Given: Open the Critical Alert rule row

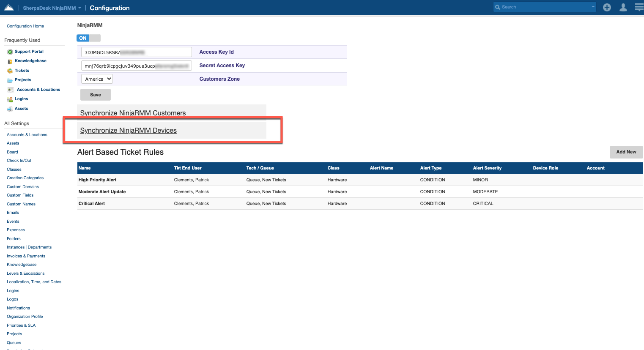Looking at the screenshot, I should coord(92,204).
